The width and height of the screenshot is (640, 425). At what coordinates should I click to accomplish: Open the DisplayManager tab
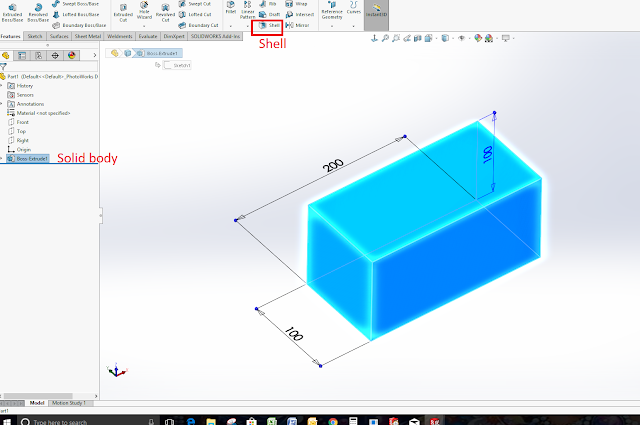tap(71, 56)
